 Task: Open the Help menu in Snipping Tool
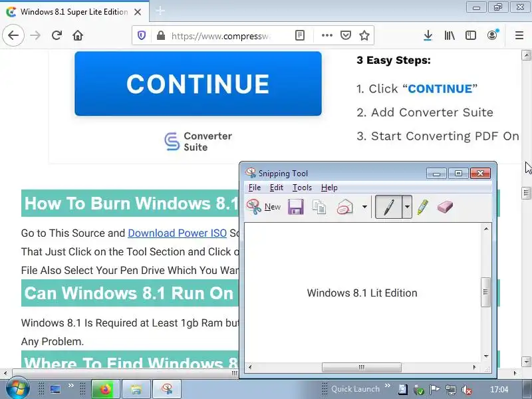pyautogui.click(x=329, y=188)
